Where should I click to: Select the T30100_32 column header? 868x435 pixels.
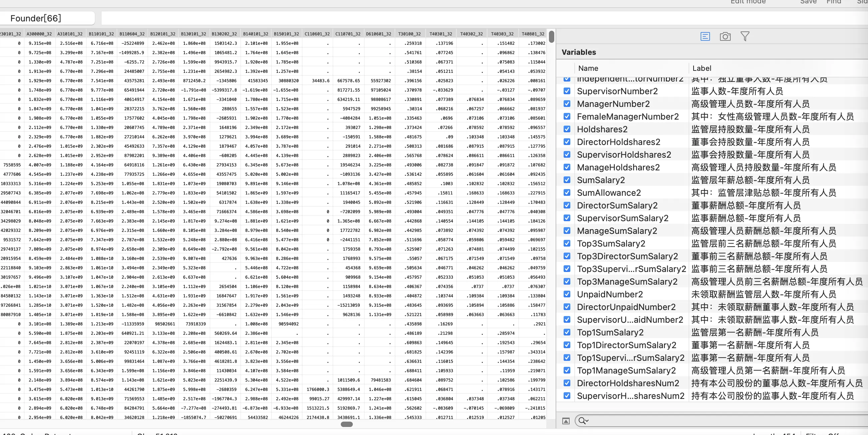(409, 34)
